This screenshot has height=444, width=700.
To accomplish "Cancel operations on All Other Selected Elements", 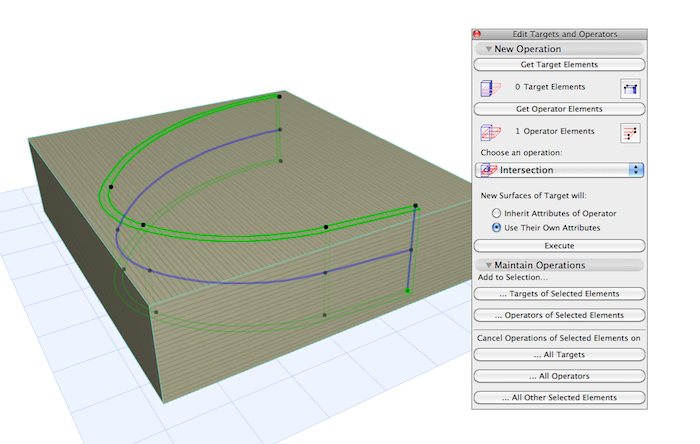I will click(x=559, y=398).
